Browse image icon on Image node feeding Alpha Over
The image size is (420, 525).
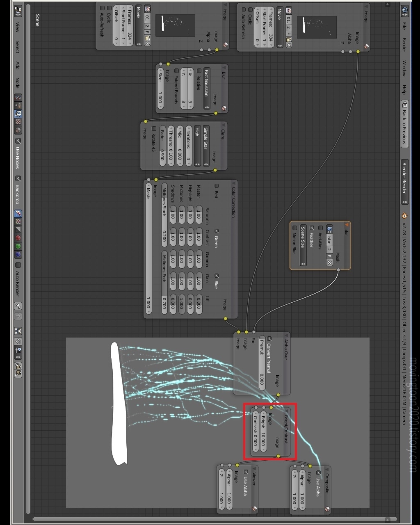click(289, 10)
